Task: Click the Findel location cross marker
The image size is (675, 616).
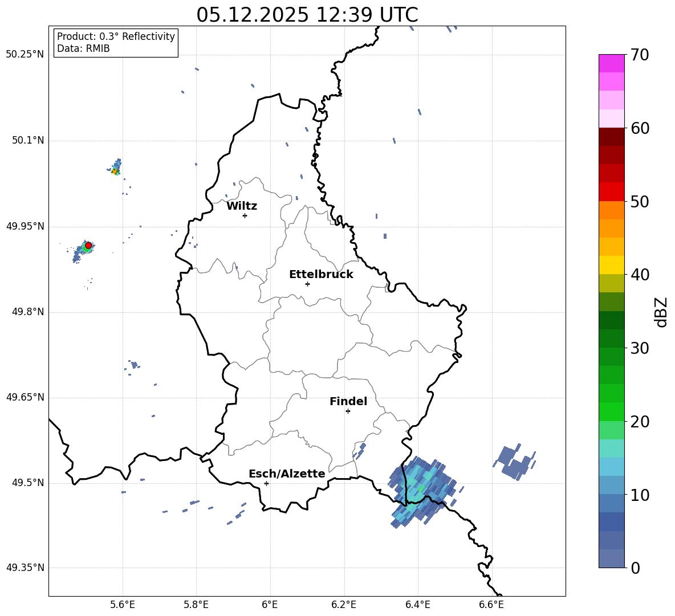Action: pos(348,411)
